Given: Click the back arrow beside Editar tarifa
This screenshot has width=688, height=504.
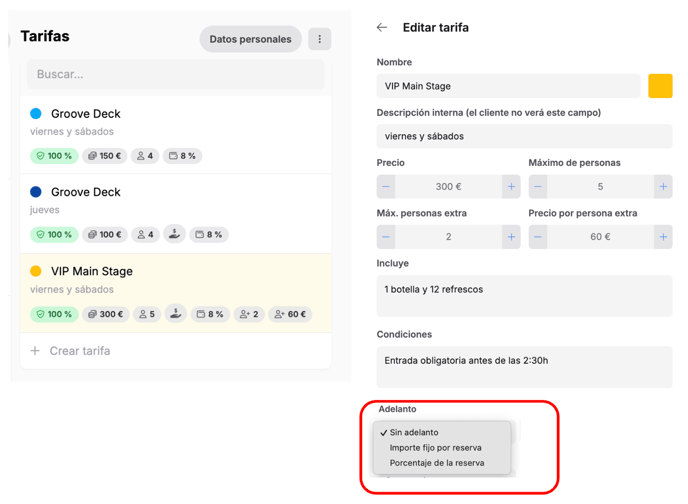Looking at the screenshot, I should pyautogui.click(x=382, y=28).
